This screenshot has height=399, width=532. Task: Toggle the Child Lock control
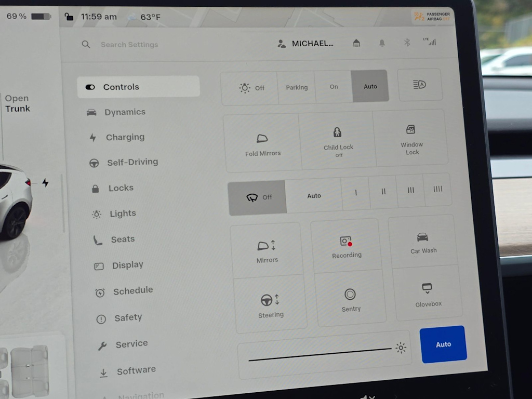click(338, 141)
